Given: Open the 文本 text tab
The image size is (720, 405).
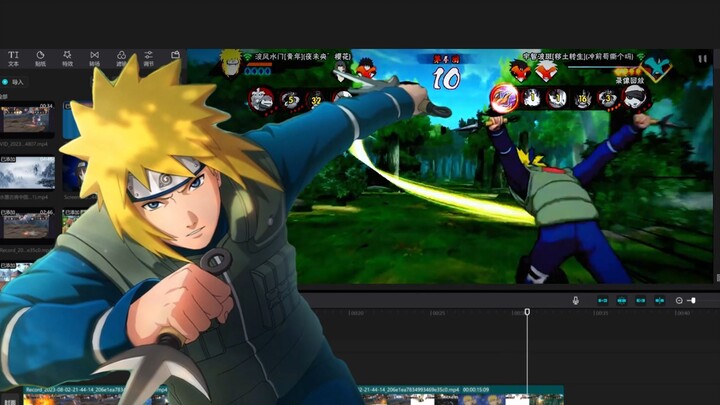Looking at the screenshot, I should tap(13, 59).
